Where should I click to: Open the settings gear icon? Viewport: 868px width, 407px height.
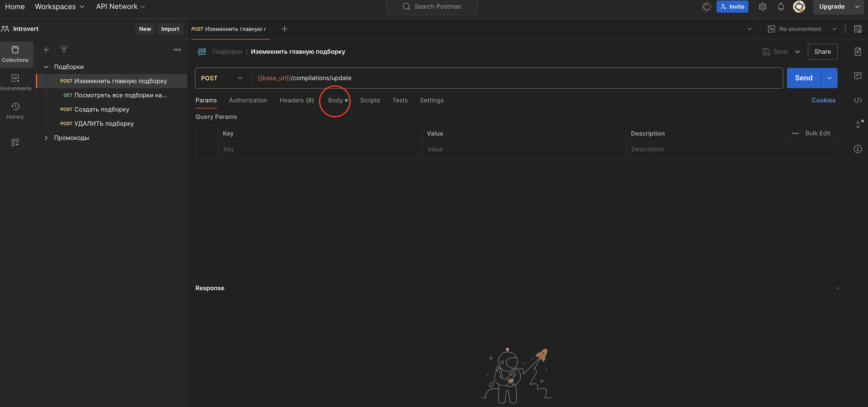[x=762, y=7]
